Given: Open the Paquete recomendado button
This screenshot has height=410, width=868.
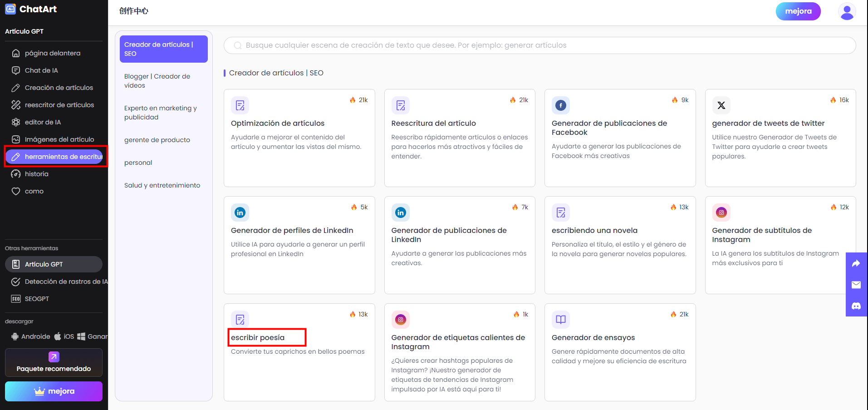Looking at the screenshot, I should coord(54,363).
